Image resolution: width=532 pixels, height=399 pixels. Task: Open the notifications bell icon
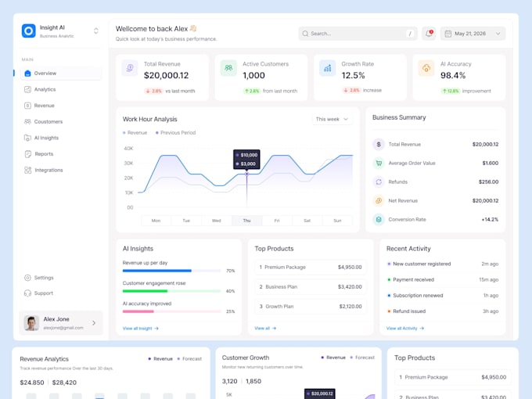[x=429, y=33]
